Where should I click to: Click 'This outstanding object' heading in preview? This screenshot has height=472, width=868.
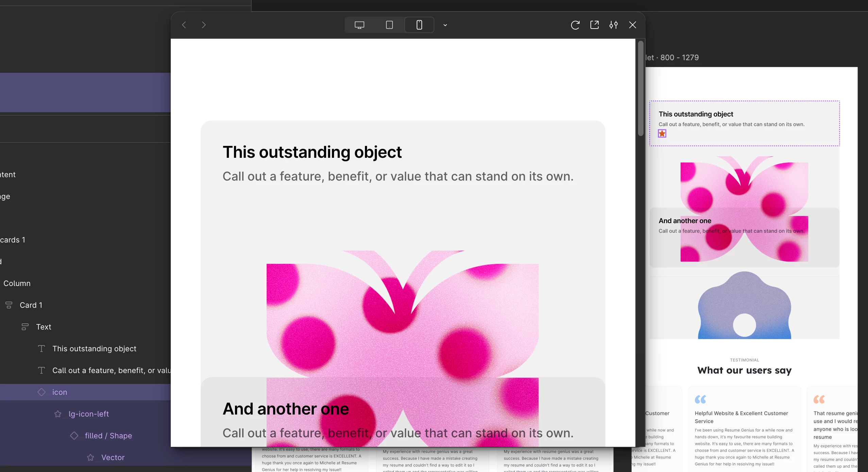(312, 152)
